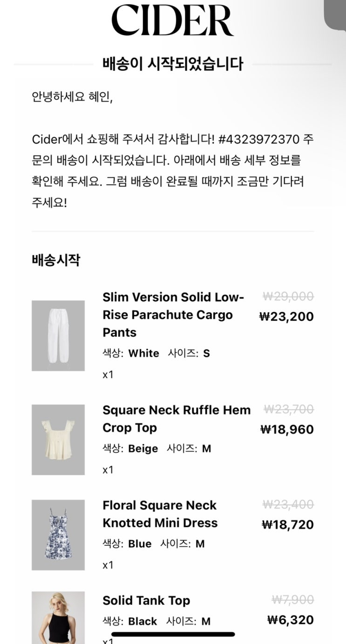346x644 pixels.
Task: Select Square Neck Ruffle Hem Crop Top title
Action: click(x=176, y=419)
